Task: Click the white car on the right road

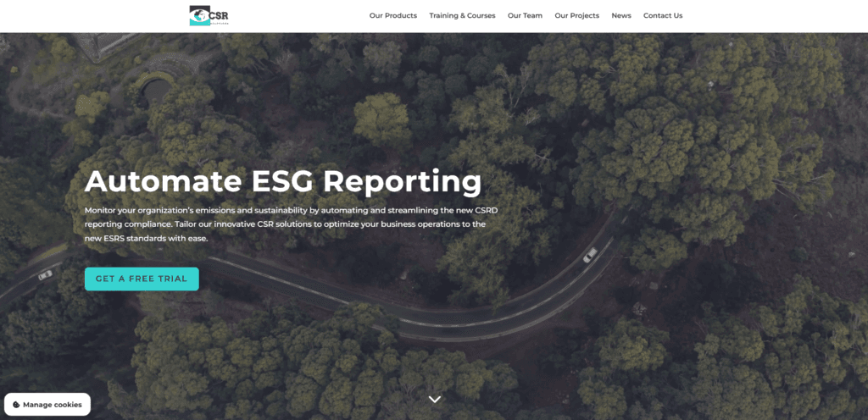Action: [x=590, y=255]
